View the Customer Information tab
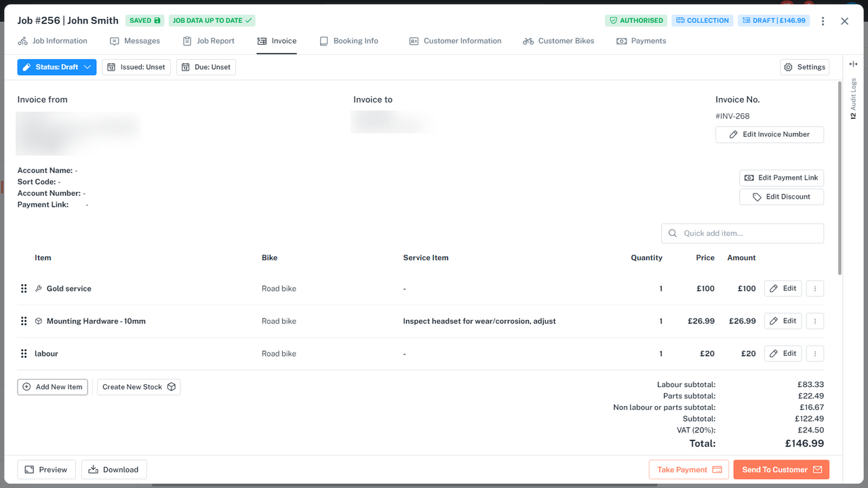 455,41
